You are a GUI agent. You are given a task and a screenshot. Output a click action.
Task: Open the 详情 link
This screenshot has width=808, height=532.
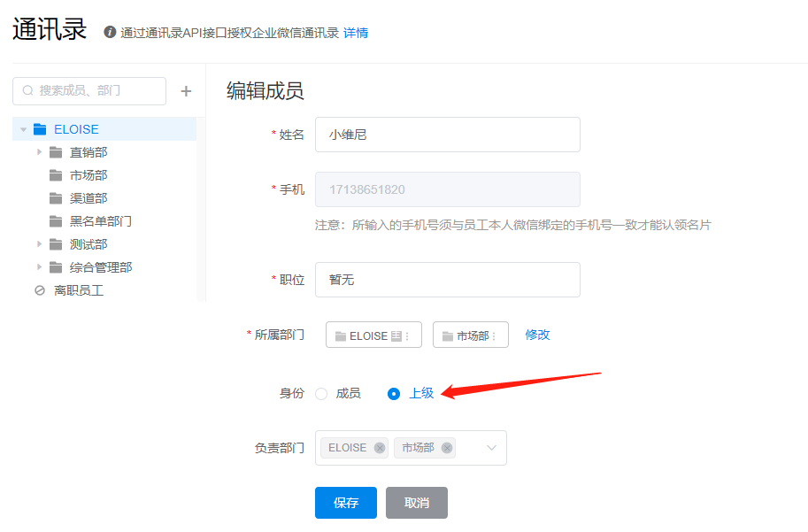click(356, 33)
